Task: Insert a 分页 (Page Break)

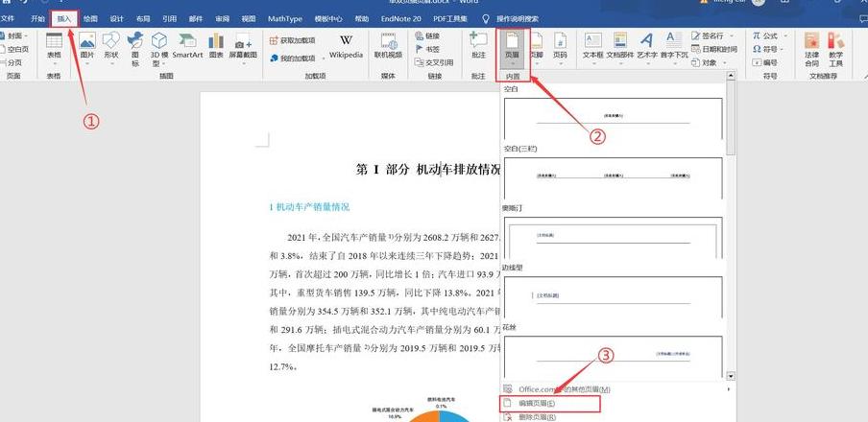Action: coord(12,62)
